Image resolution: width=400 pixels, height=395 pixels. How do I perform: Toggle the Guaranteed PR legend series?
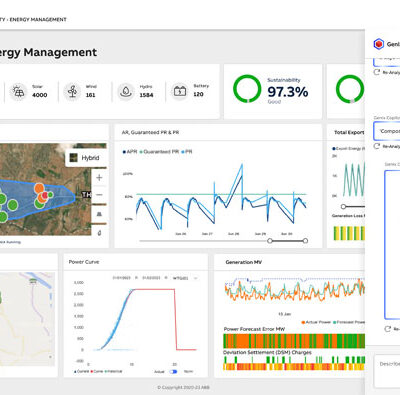click(159, 152)
